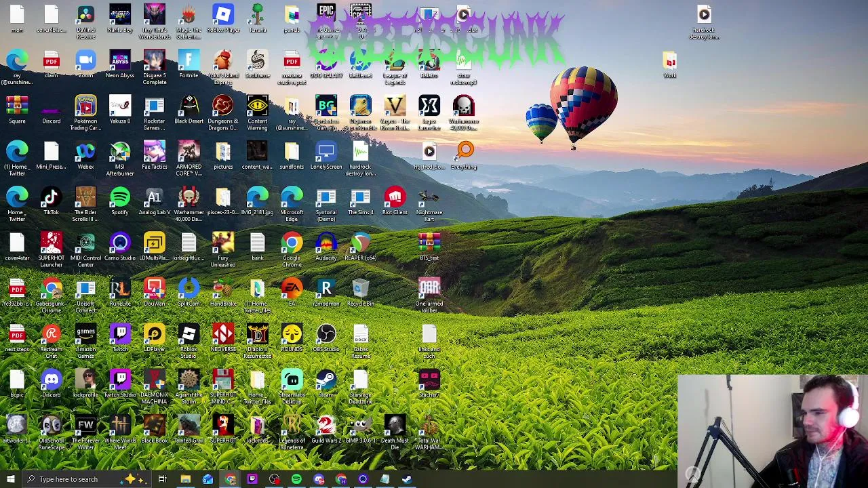Open the Audacity desktop shortcut

pyautogui.click(x=326, y=246)
